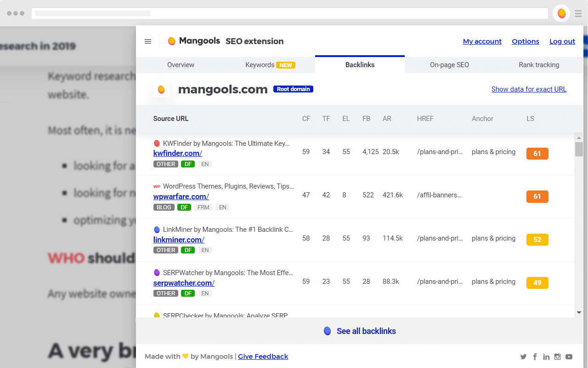Click Show data for exact URL

coord(529,89)
